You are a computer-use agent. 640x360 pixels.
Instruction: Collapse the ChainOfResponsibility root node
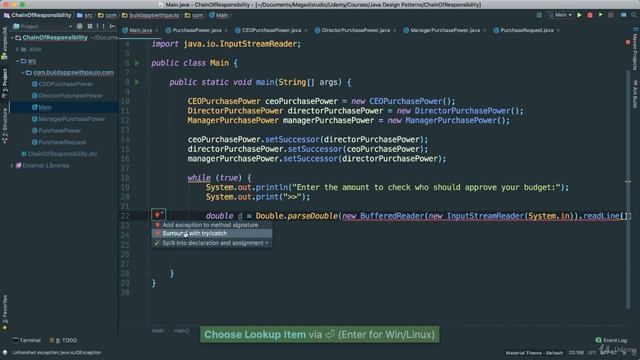click(12, 38)
